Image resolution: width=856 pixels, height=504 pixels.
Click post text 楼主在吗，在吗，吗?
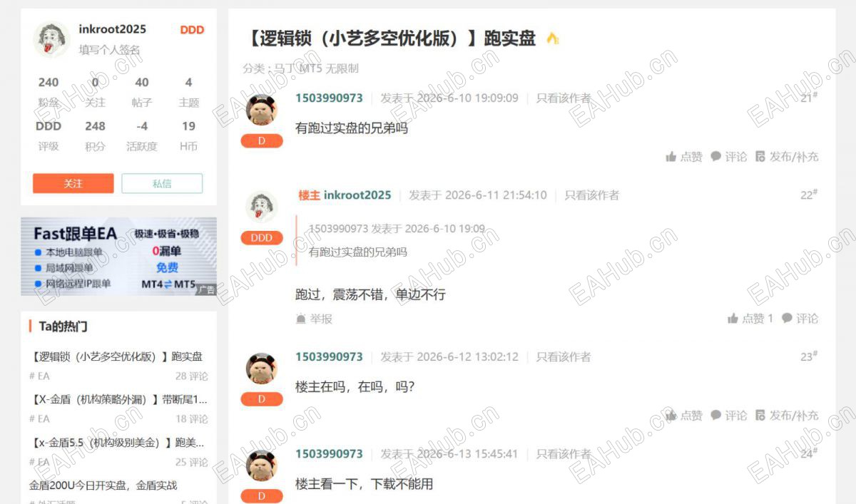(x=355, y=387)
